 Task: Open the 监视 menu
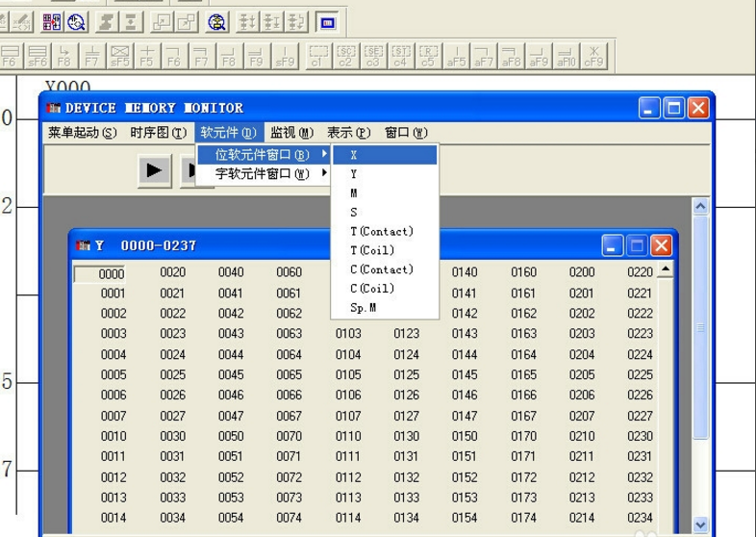coord(291,133)
